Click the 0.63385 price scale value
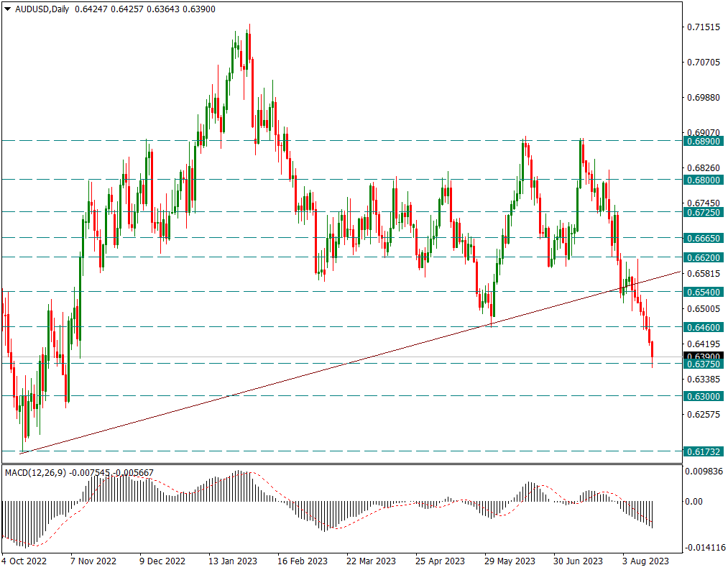The width and height of the screenshot is (728, 570). 704,380
